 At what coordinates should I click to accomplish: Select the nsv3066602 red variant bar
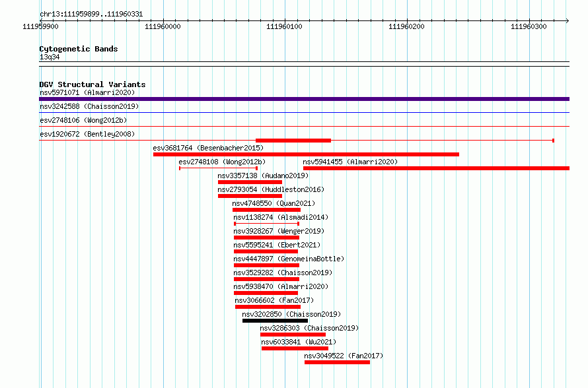pyautogui.click(x=268, y=307)
